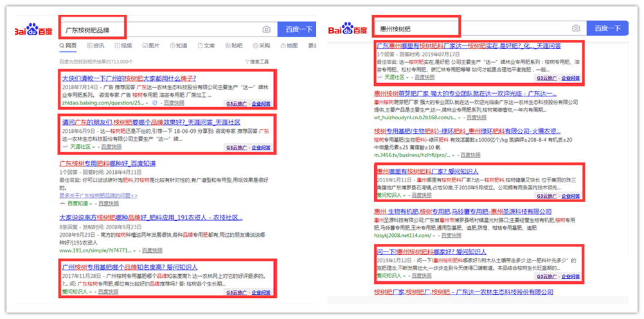644x319 pixels.
Task: Click hzsykj2008.net114.com green URL
Action: point(402,236)
